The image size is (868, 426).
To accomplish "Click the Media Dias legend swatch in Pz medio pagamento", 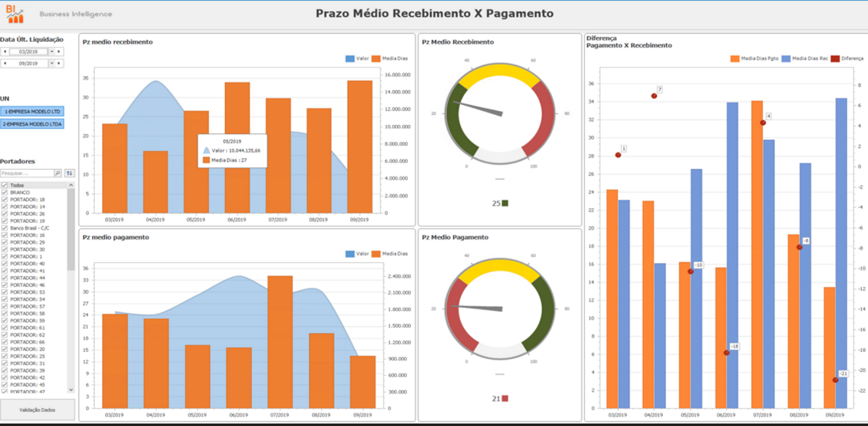I will coord(376,254).
